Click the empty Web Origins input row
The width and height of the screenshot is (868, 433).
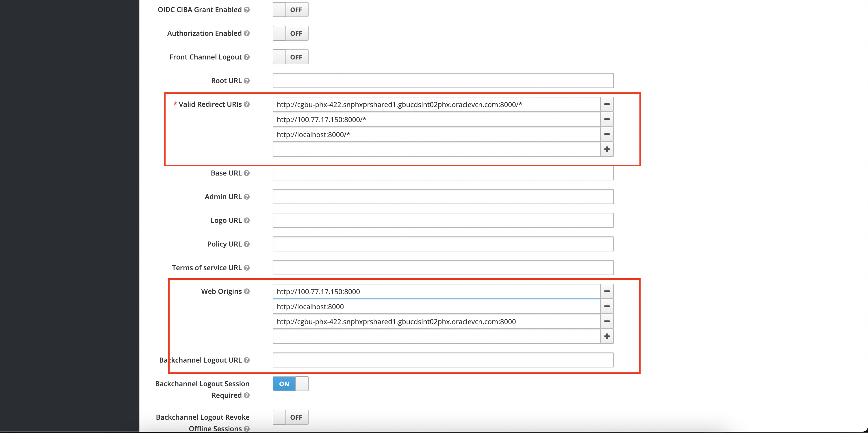(x=436, y=336)
